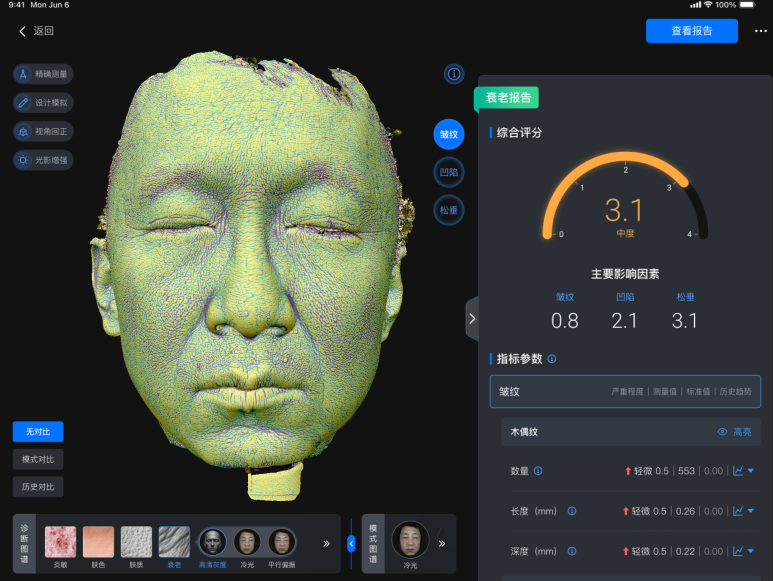Open trend chart for 长度 row
This screenshot has width=773, height=581.
738,511
